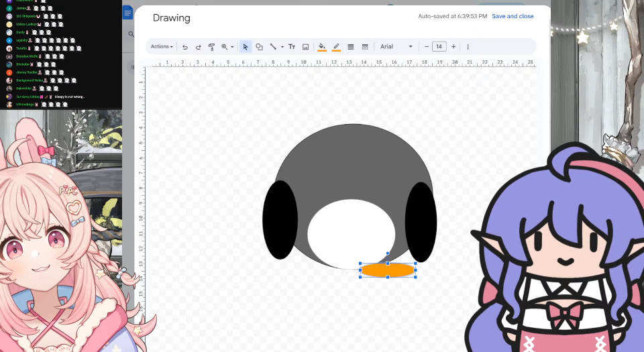Click Save and close
644x352 pixels.
tap(513, 16)
